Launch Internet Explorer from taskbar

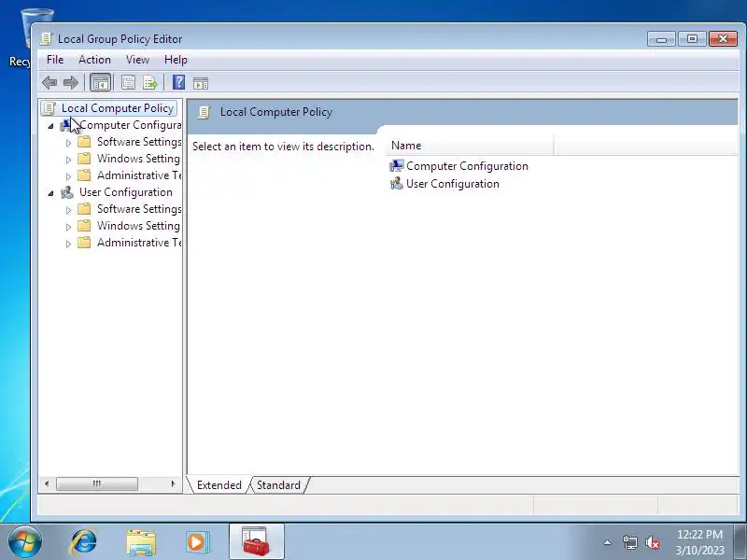[x=84, y=542]
